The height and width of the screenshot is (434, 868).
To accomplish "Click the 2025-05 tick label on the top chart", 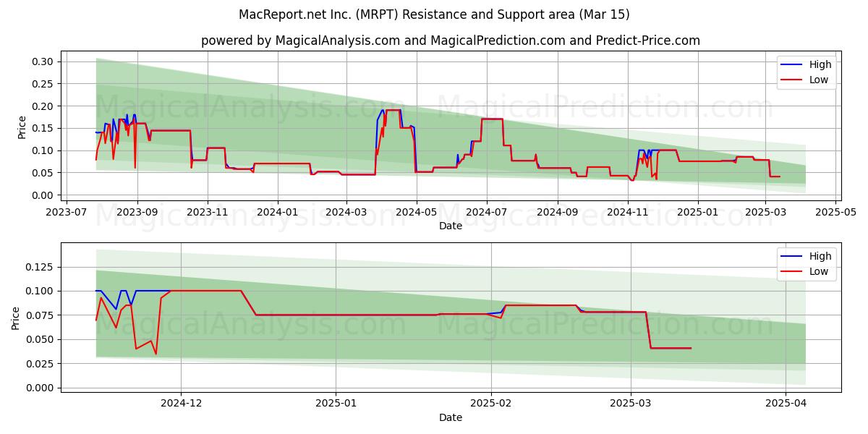I will [x=836, y=212].
